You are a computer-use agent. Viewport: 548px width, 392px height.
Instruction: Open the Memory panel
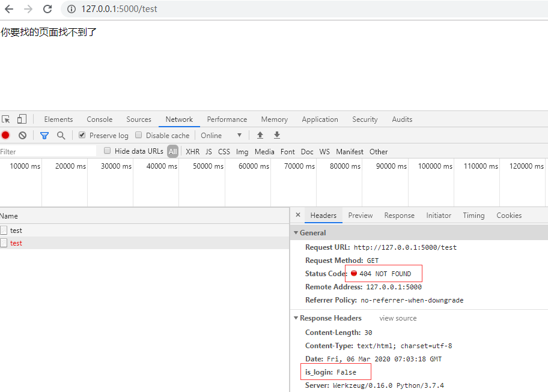[x=275, y=119]
